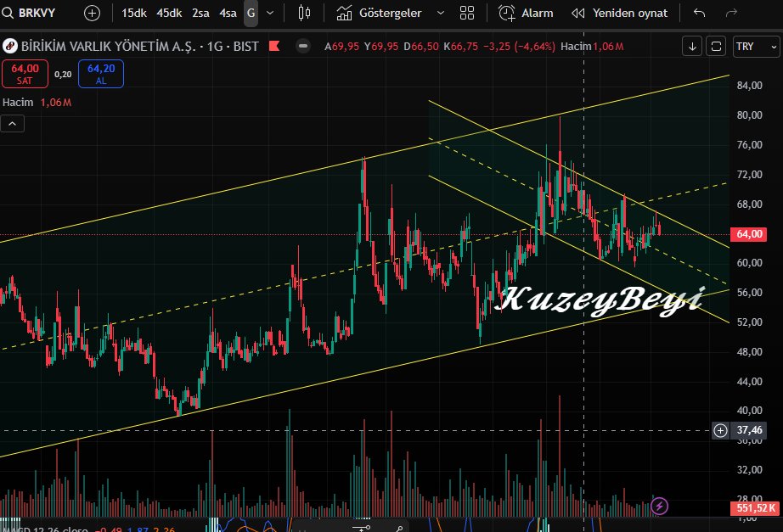Select the G daily timeframe
This screenshot has width=783, height=532.
pos(251,13)
